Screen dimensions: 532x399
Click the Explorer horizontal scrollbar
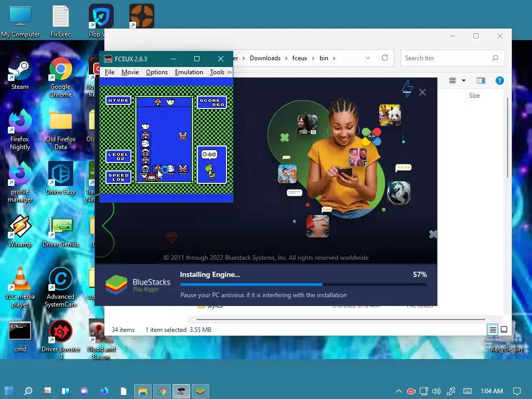tap(340, 320)
